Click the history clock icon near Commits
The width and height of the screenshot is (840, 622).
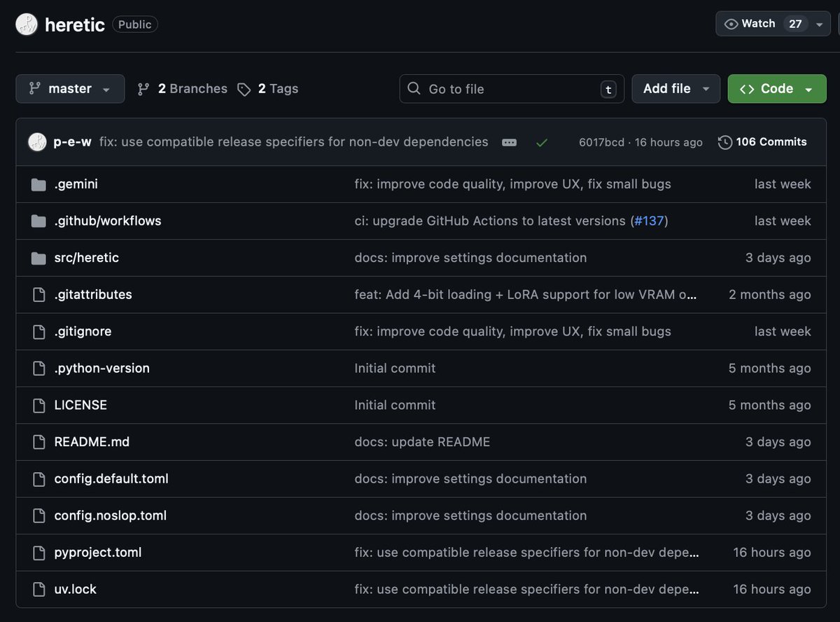[x=725, y=142]
